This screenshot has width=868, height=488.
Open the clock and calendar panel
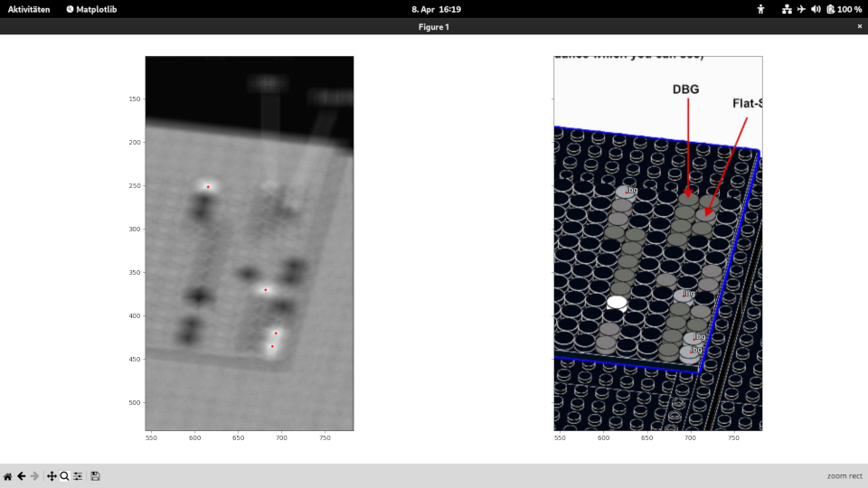coord(436,9)
